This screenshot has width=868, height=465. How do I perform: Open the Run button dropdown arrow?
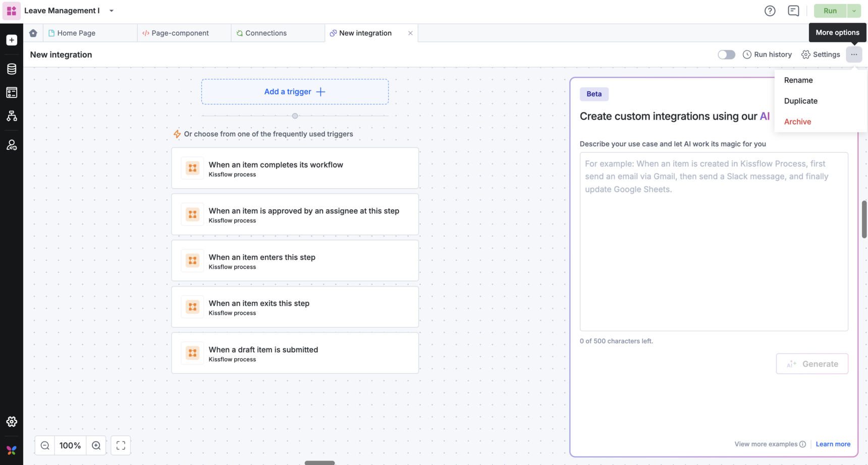tap(854, 11)
